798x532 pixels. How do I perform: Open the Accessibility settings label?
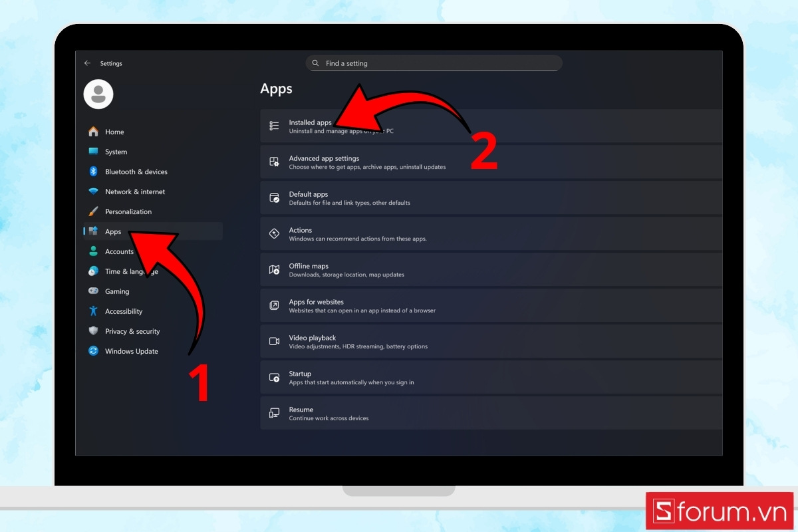124,311
